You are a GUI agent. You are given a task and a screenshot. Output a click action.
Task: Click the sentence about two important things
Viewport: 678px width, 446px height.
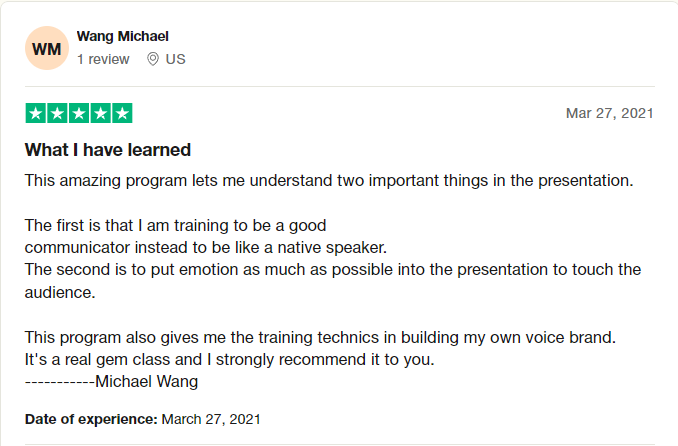tap(329, 181)
